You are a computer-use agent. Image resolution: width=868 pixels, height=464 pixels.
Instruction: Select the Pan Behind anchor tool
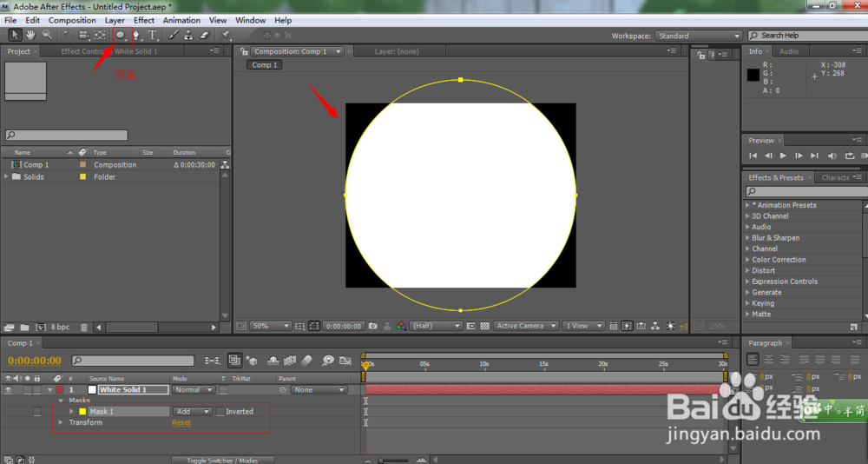pyautogui.click(x=100, y=35)
